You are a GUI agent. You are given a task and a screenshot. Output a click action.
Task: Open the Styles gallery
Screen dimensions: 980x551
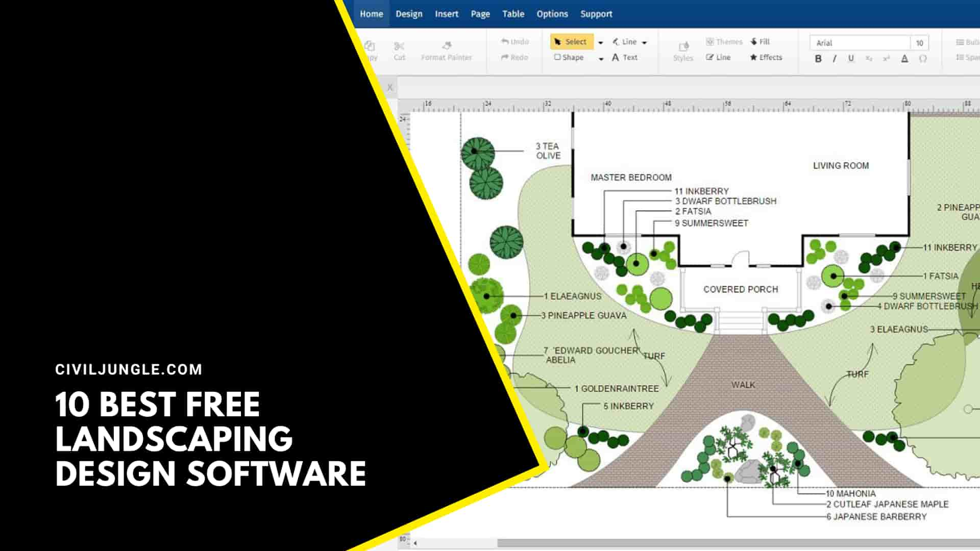[683, 52]
